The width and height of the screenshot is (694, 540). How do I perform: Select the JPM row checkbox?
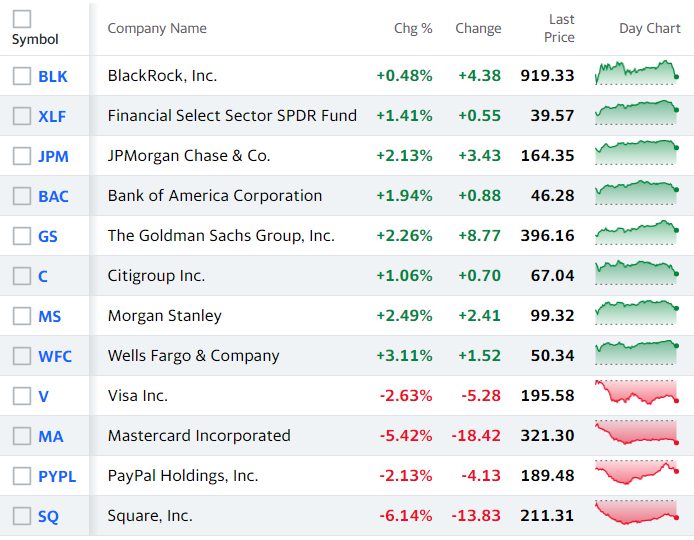click(22, 156)
